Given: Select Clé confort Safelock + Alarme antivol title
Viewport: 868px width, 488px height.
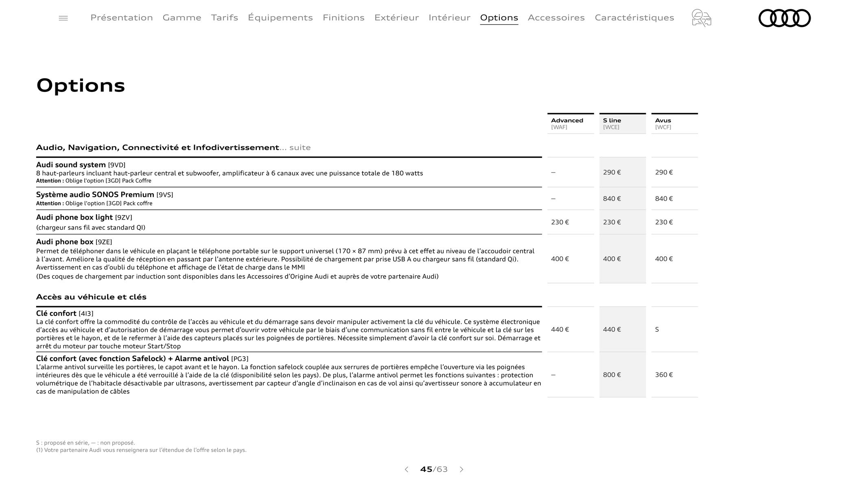Looking at the screenshot, I should click(x=142, y=359).
